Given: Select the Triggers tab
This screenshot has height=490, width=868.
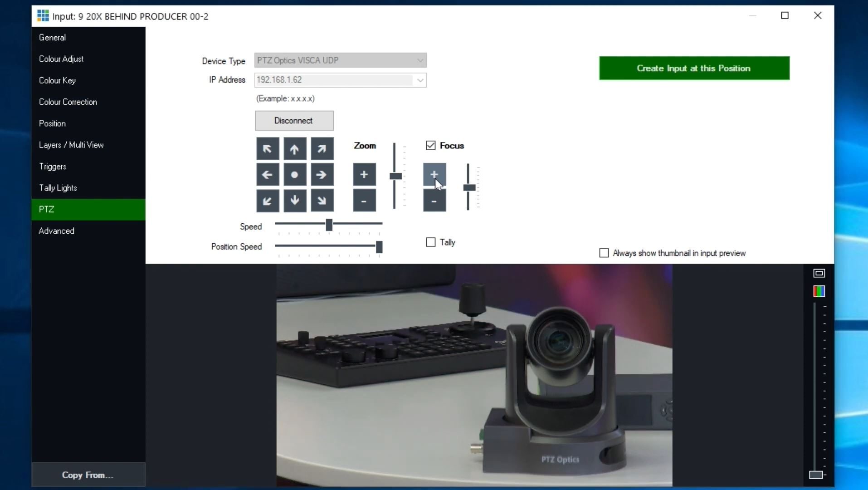Looking at the screenshot, I should pos(88,167).
